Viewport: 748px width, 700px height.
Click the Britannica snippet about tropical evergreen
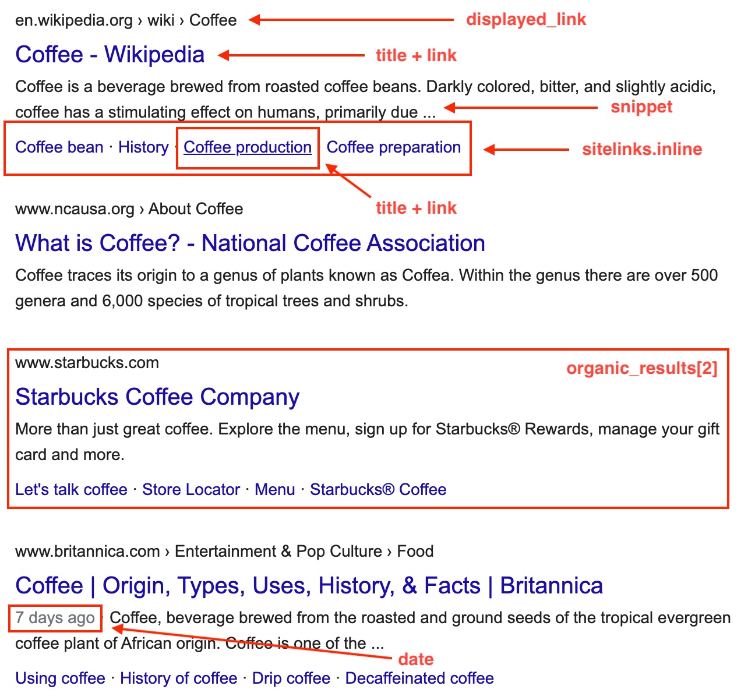[373, 631]
